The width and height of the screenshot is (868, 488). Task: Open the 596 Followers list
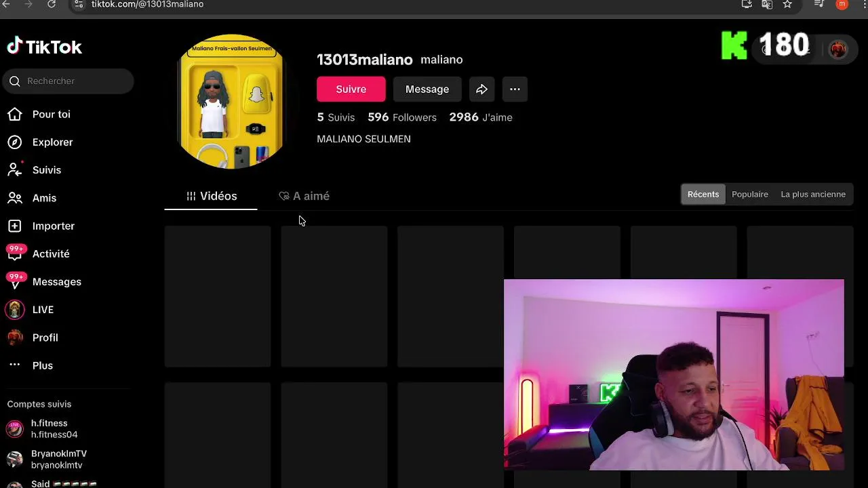coord(402,117)
